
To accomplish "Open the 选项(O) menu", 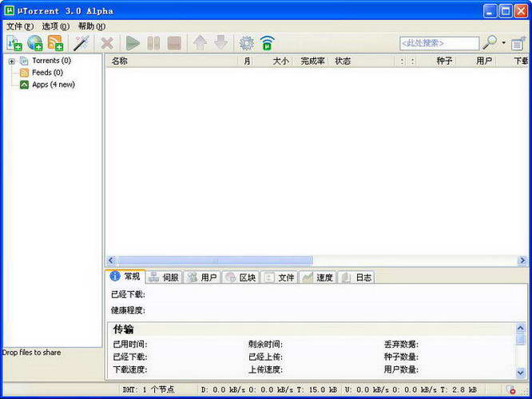I will [x=56, y=26].
